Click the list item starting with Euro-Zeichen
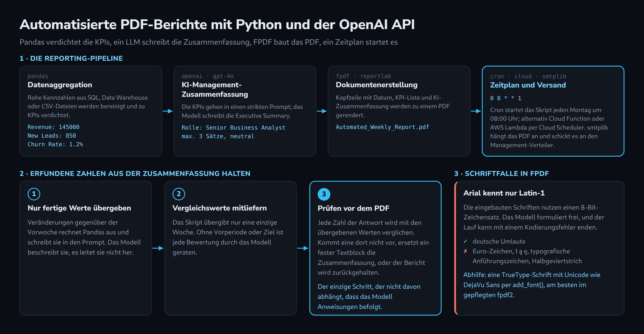Viewport: 644px width, 334px height. click(527, 256)
